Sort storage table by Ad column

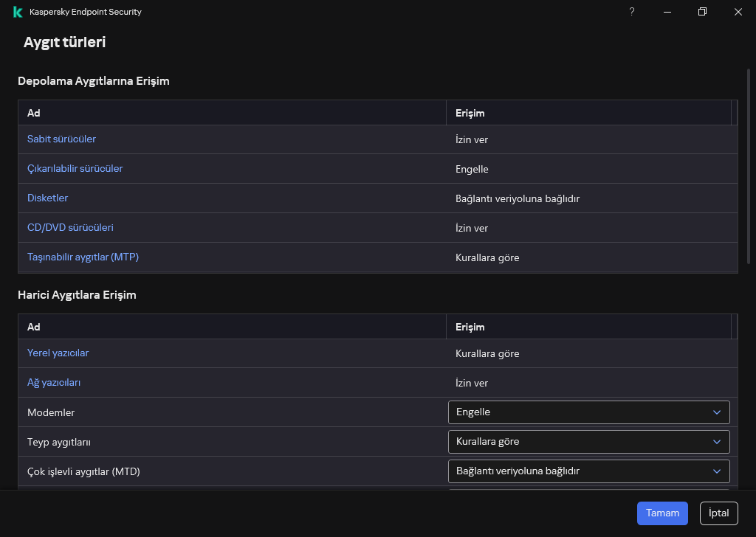34,114
